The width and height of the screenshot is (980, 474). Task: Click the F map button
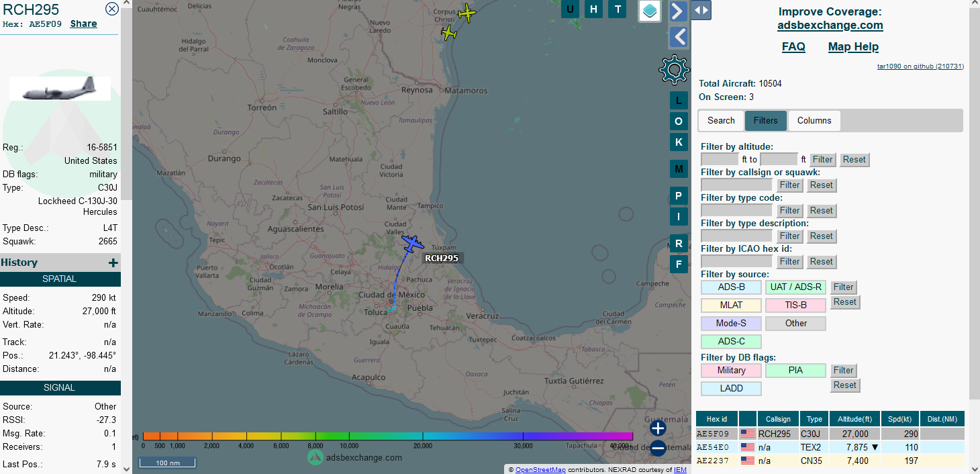(679, 265)
